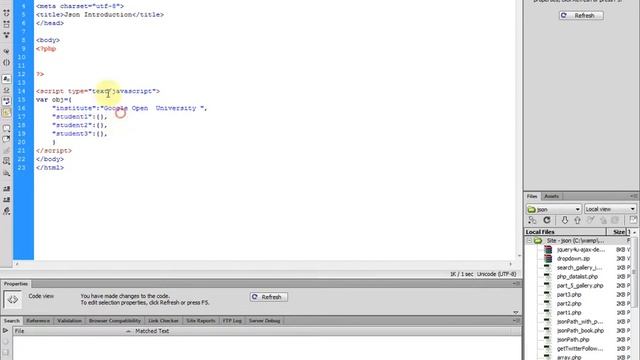This screenshot has width=640, height=360.
Task: Click the Local Files column header
Action: (x=566, y=232)
